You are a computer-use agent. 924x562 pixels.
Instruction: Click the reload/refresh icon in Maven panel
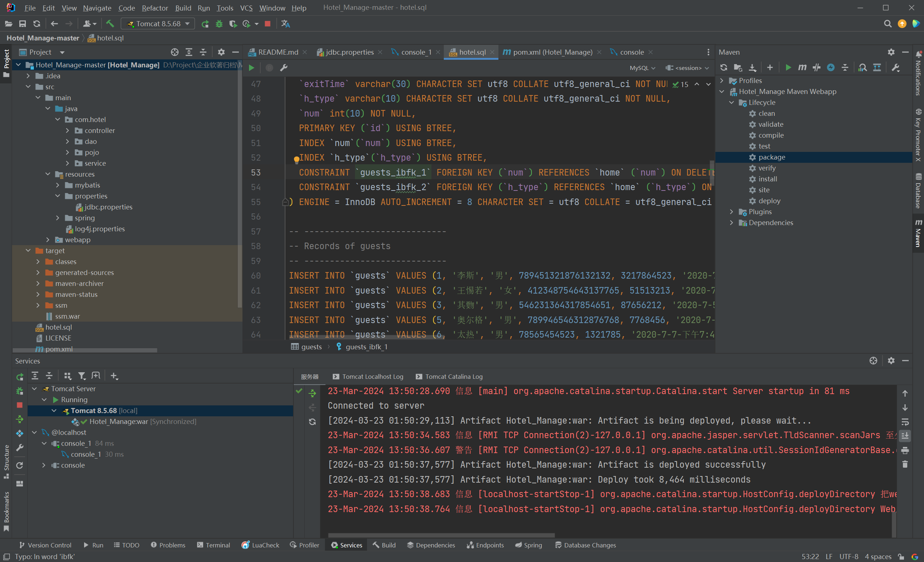click(723, 69)
